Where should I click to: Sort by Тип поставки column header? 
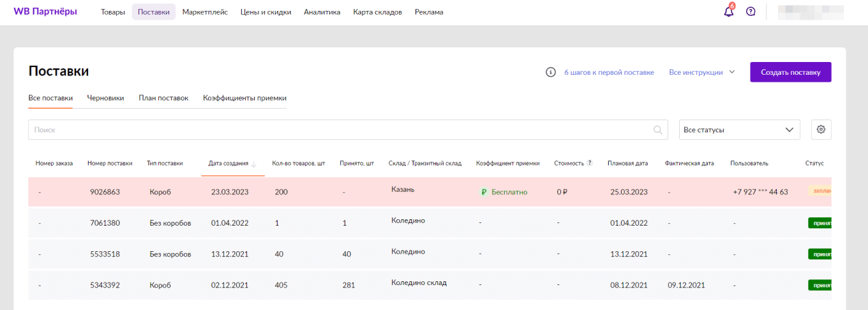[165, 164]
